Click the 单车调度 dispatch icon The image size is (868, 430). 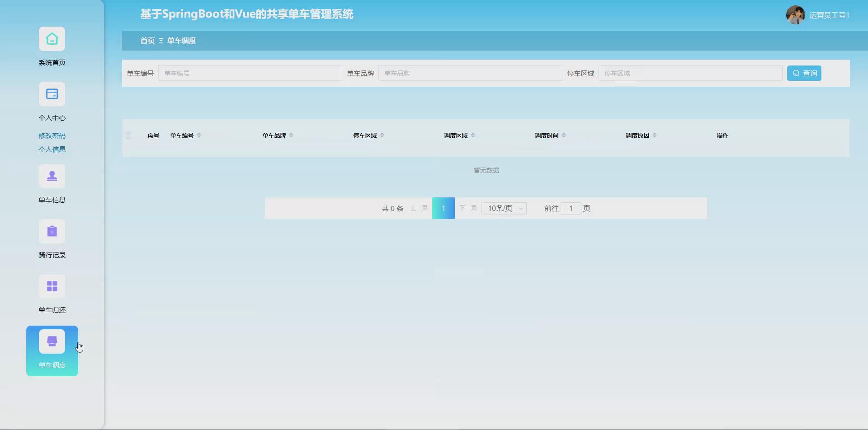(52, 341)
